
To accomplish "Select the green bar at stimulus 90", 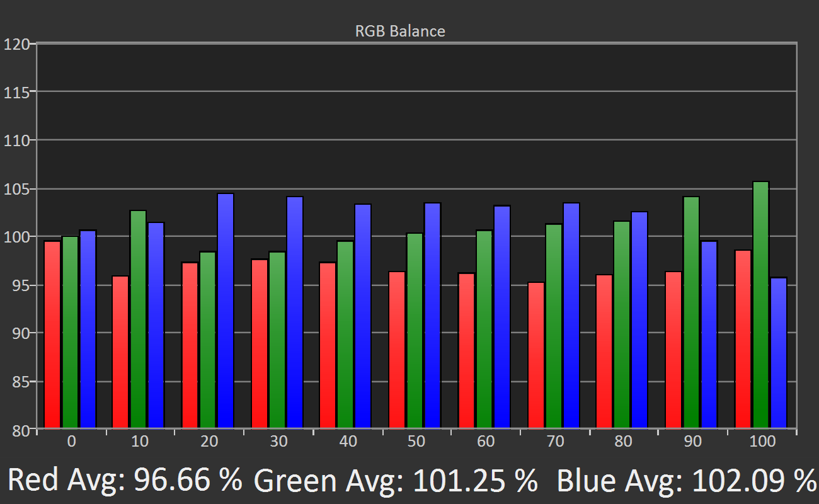I will 691,313.
